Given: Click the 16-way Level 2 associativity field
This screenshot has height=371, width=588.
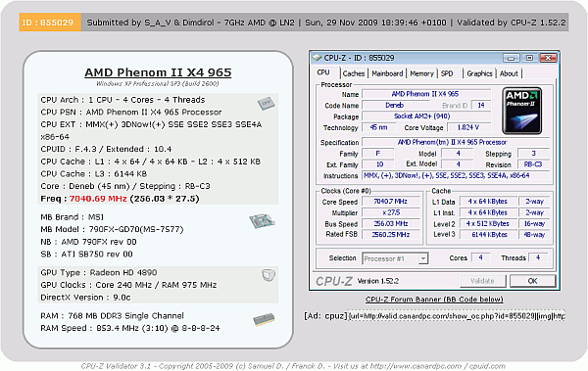Looking at the screenshot, I should 534,224.
